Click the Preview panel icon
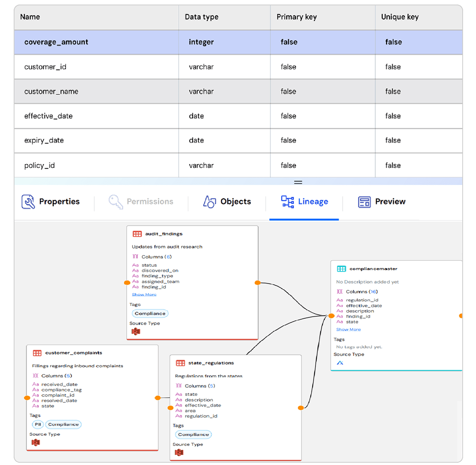476x465 pixels. (364, 202)
